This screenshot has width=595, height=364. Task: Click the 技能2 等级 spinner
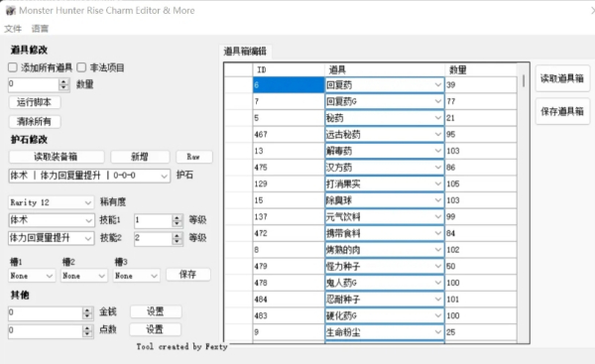pyautogui.click(x=159, y=238)
